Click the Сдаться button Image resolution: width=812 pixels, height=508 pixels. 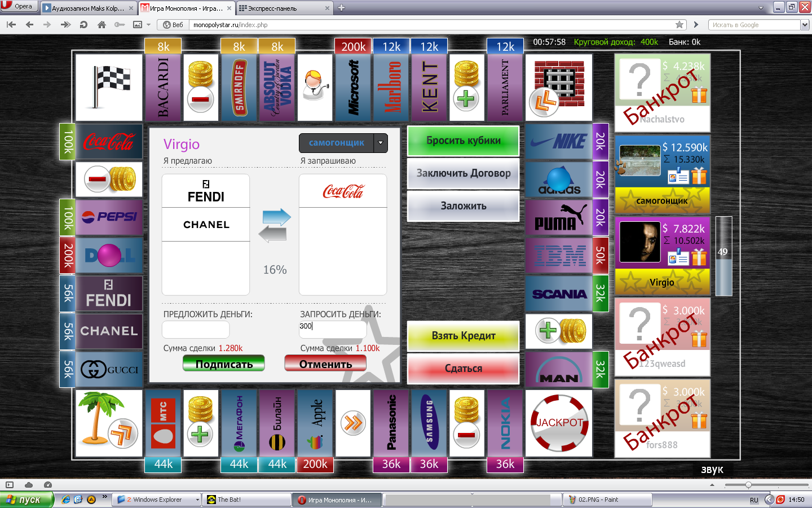pyautogui.click(x=463, y=369)
